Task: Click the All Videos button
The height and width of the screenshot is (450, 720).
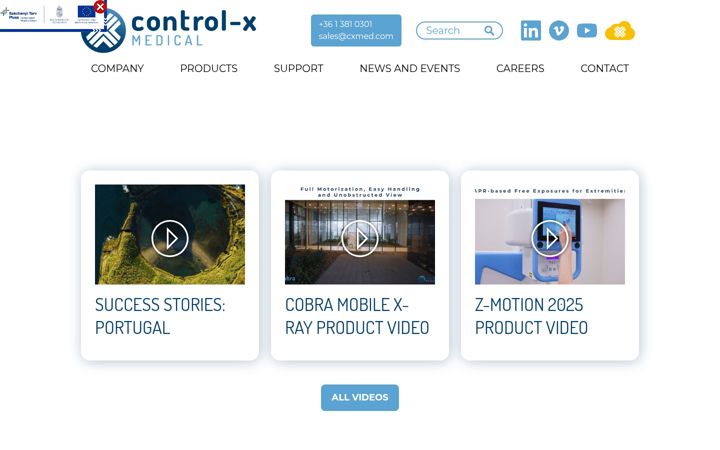Action: click(360, 398)
